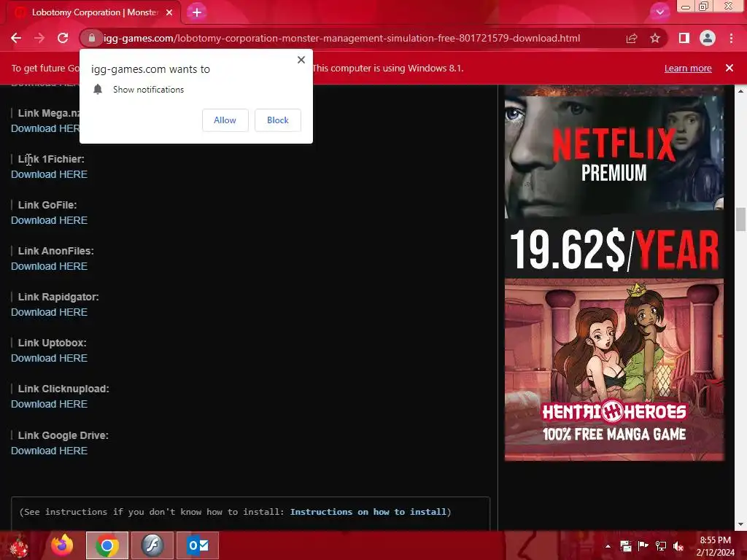Open Uptobox Download HERE link
Viewport: 747px width, 560px height.
pos(49,358)
